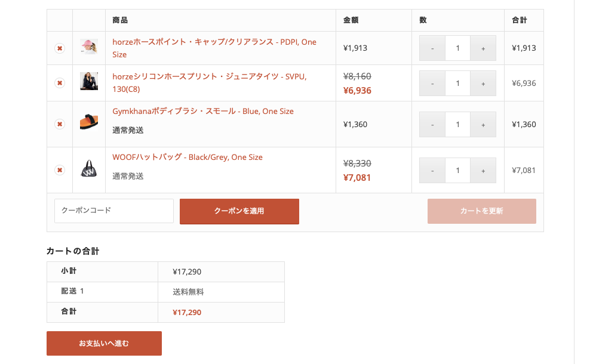Open the Gymkhanaボディブラシ product link

[x=203, y=112]
